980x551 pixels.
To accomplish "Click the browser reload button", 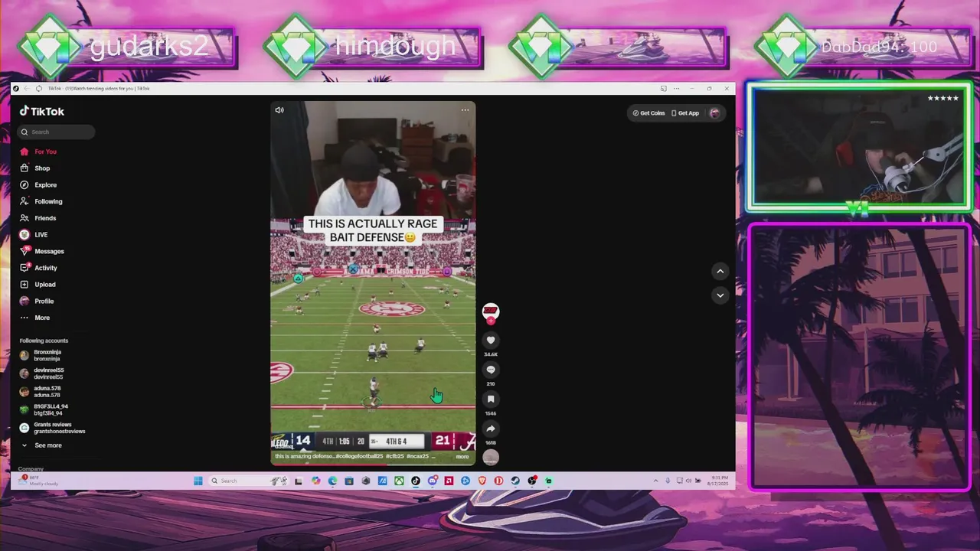I will [39, 88].
